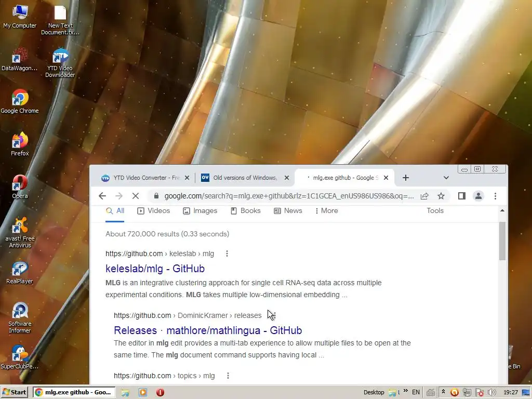Launch YTD Video Downloader shortcut
The width and height of the screenshot is (532, 399).
click(x=60, y=63)
